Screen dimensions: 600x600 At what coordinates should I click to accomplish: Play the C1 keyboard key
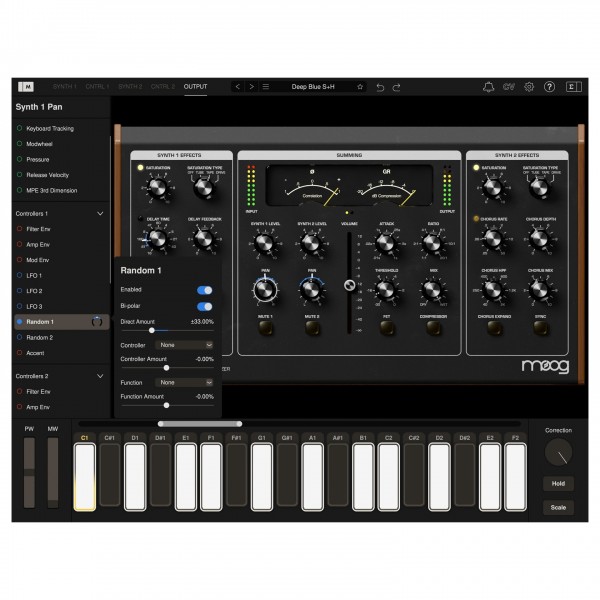click(x=85, y=476)
